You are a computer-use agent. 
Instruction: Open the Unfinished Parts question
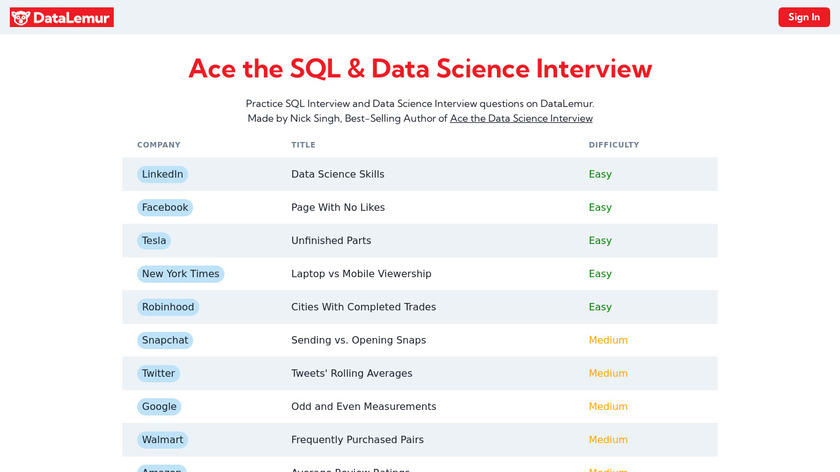coord(331,240)
